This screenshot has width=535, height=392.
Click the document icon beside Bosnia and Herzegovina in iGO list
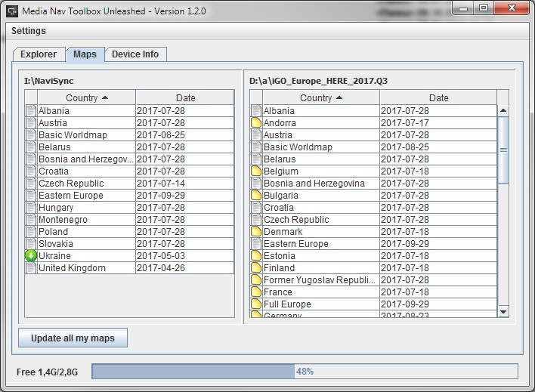[x=256, y=184]
